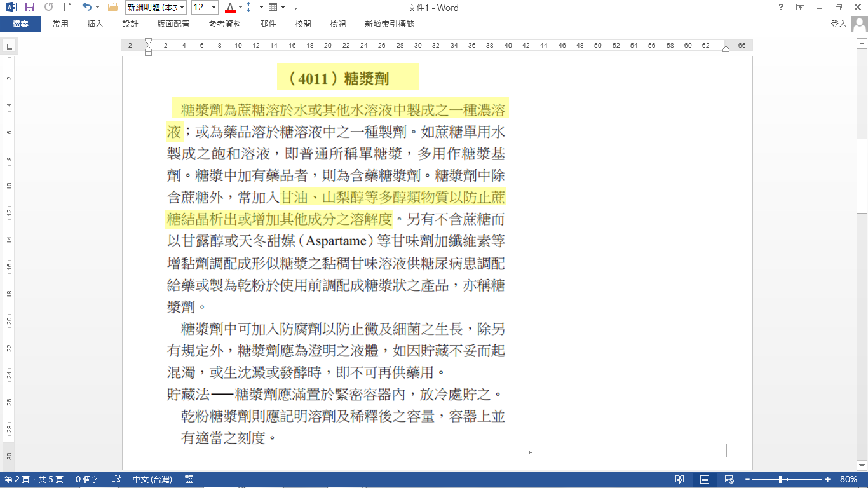Open Customize Quick Access Toolbar dropdown
The image size is (868, 488).
tap(296, 8)
